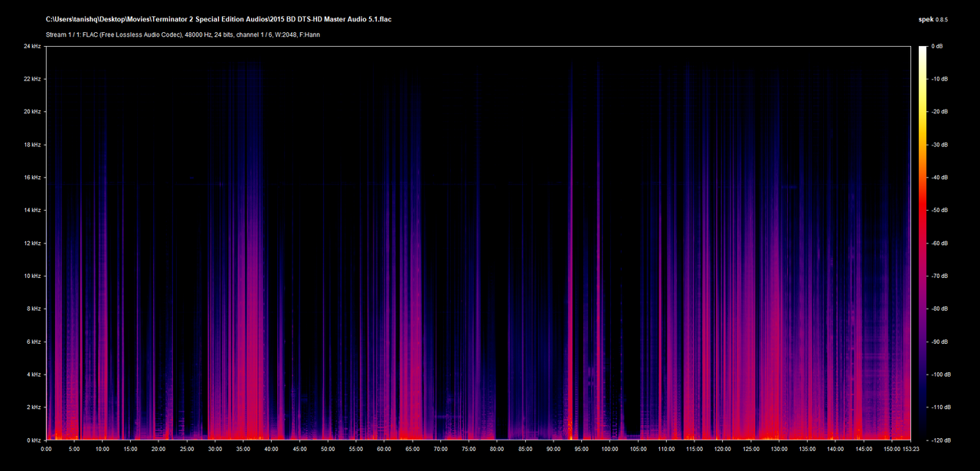Click the 75:00 time axis label
This screenshot has height=471, width=980.
[469, 450]
